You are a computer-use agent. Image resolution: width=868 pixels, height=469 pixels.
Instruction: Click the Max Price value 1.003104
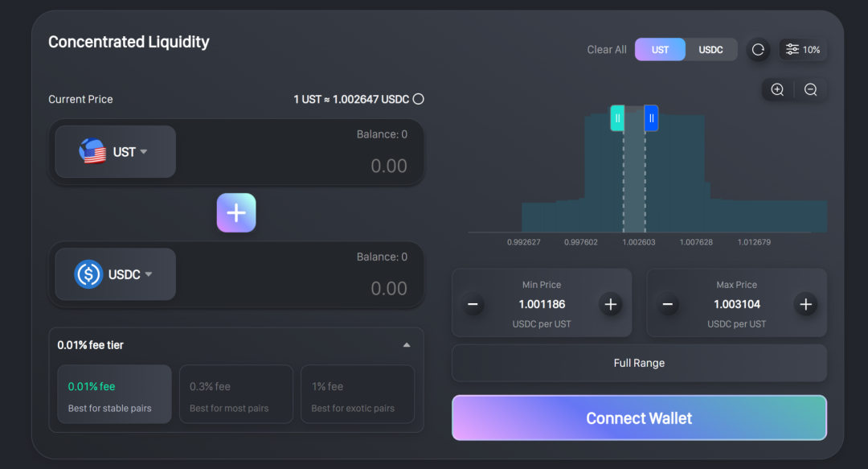click(737, 304)
